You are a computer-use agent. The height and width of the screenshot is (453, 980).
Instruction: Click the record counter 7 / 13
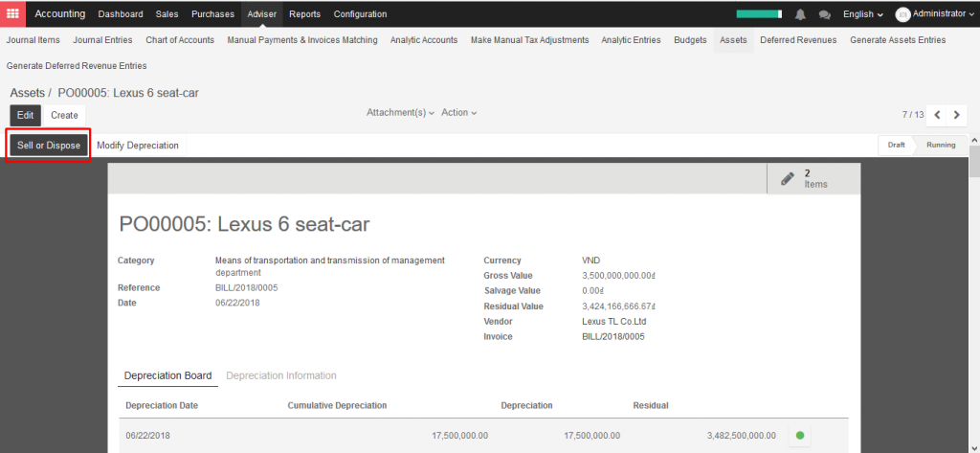pyautogui.click(x=912, y=115)
